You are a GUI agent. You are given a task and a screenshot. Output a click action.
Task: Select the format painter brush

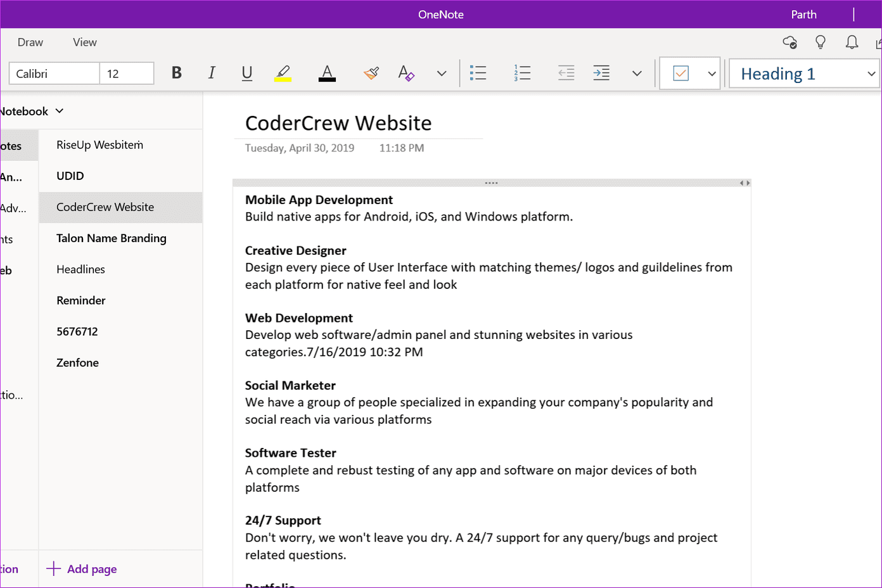click(x=371, y=73)
